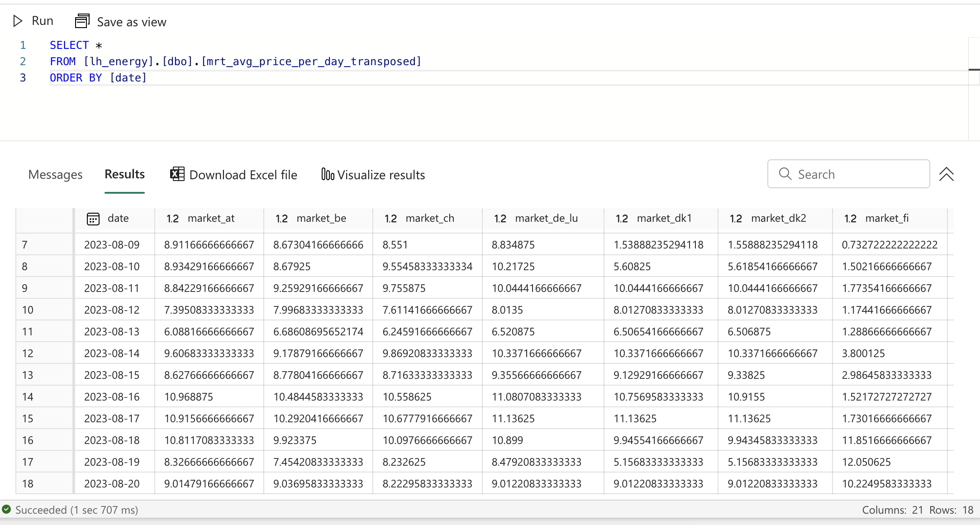This screenshot has width=980, height=525.
Task: Click the calendar icon in the date column header
Action: (x=92, y=219)
